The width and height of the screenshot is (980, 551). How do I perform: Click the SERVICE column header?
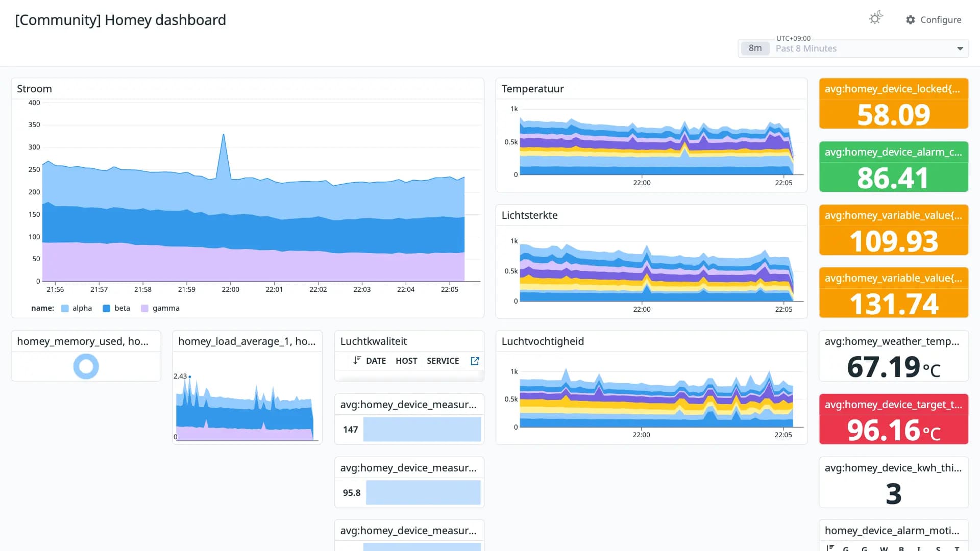pos(443,361)
